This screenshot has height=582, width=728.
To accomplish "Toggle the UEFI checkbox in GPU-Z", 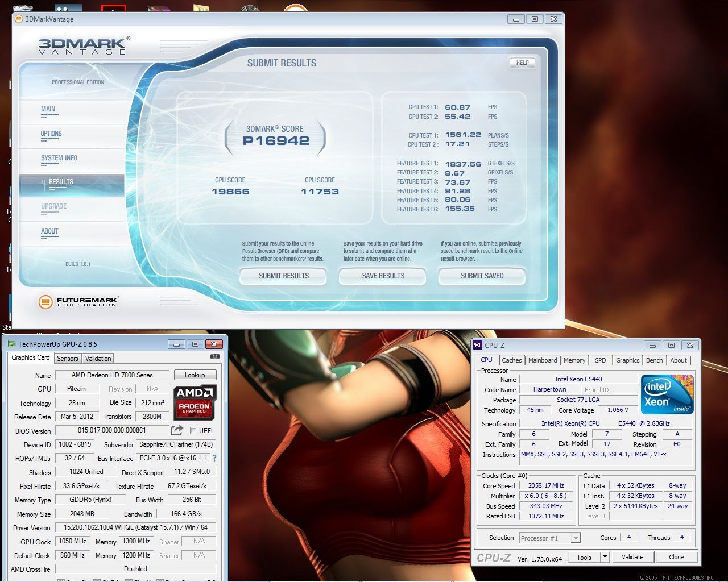I will click(x=193, y=430).
